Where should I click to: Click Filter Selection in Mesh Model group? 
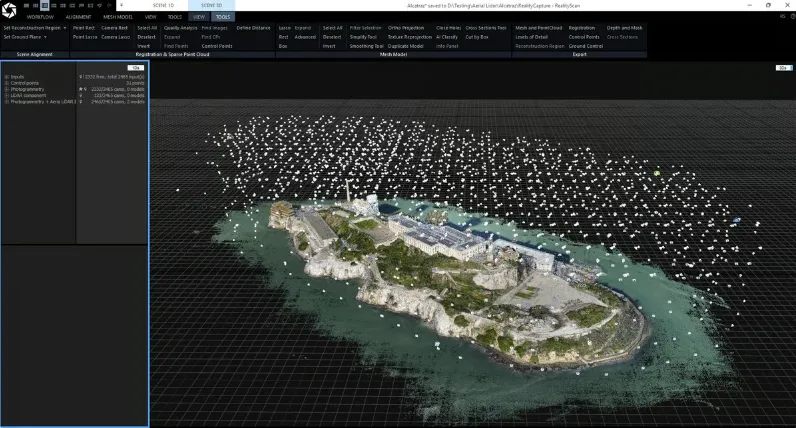click(365, 28)
